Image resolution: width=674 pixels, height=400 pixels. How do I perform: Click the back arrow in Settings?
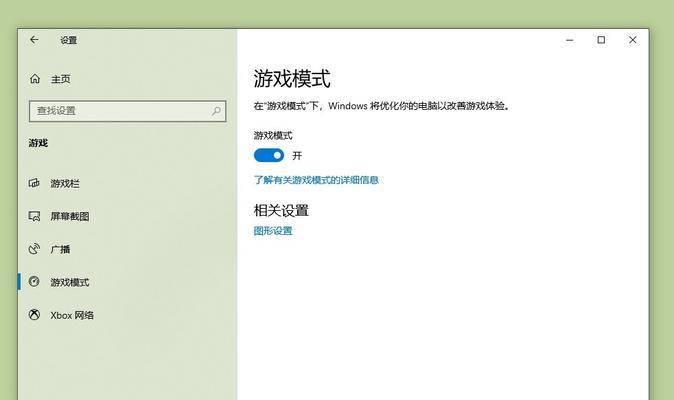click(34, 40)
